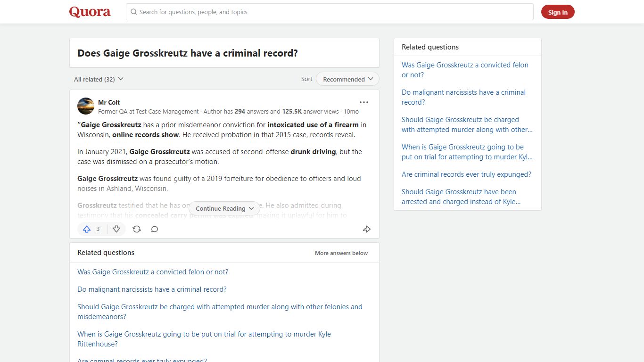Viewport: 644px width, 362px height.
Task: Open sidebar 'Are criminal records ever truly expunged?'
Action: pos(466,174)
